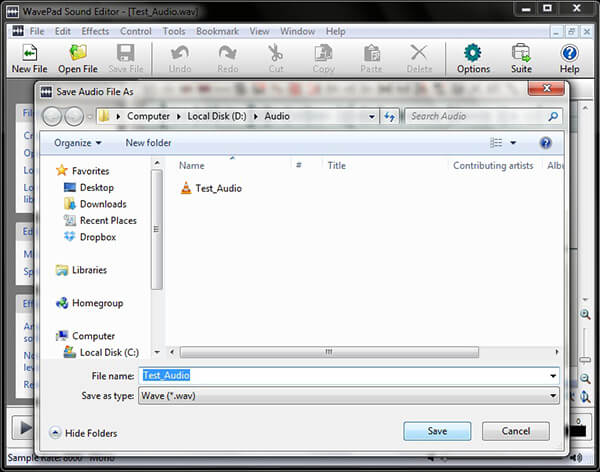
Task: Open the Options gear icon
Action: [473, 58]
